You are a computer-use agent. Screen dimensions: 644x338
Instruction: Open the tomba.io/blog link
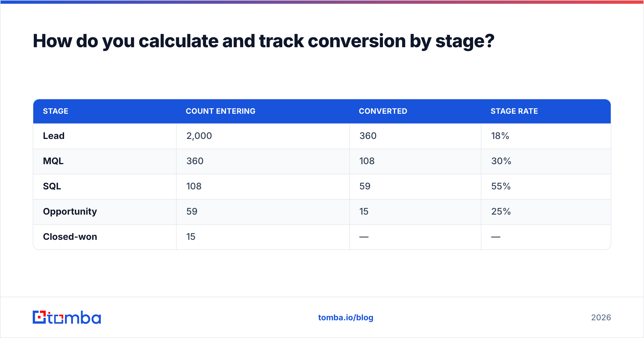[x=346, y=318]
